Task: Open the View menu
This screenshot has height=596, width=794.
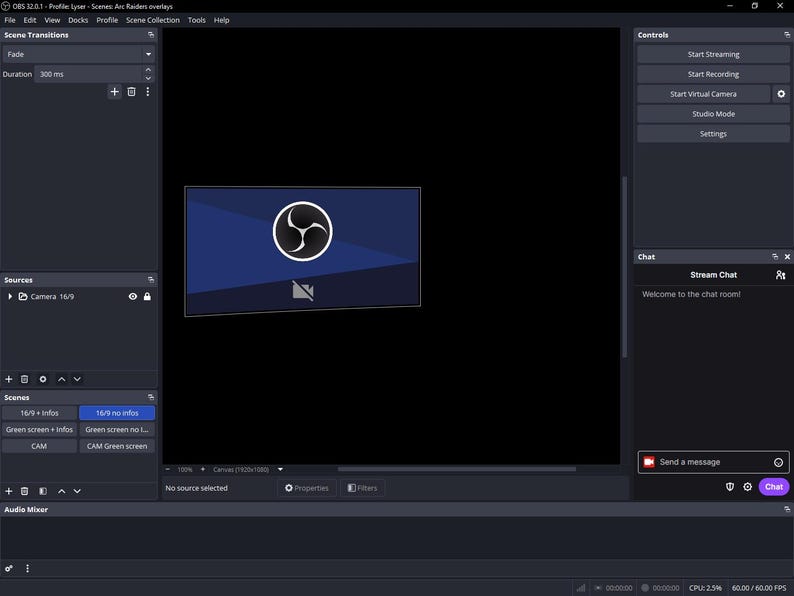Action: [52, 20]
